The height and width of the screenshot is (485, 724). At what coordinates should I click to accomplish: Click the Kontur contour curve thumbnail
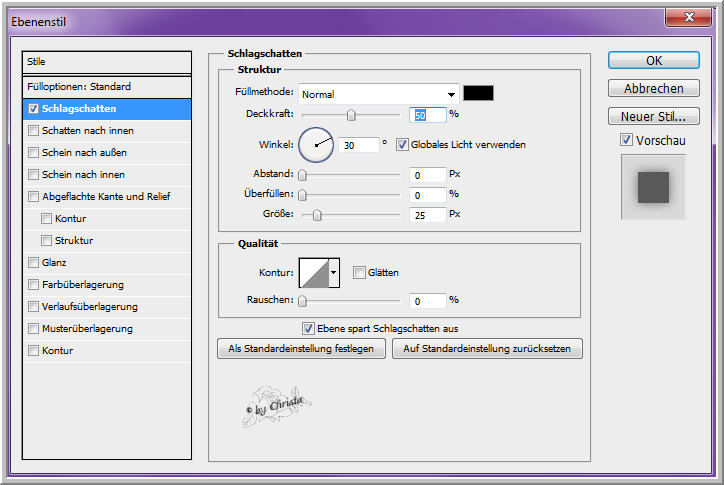click(314, 273)
